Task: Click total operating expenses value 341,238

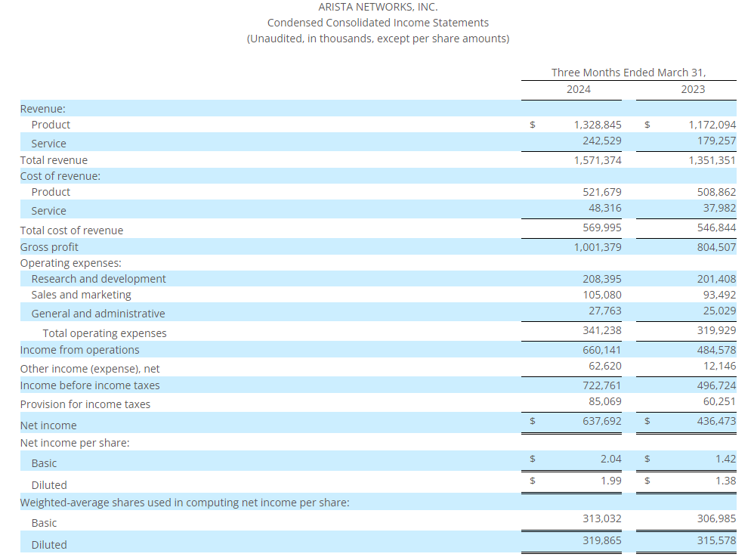Action: 602,330
